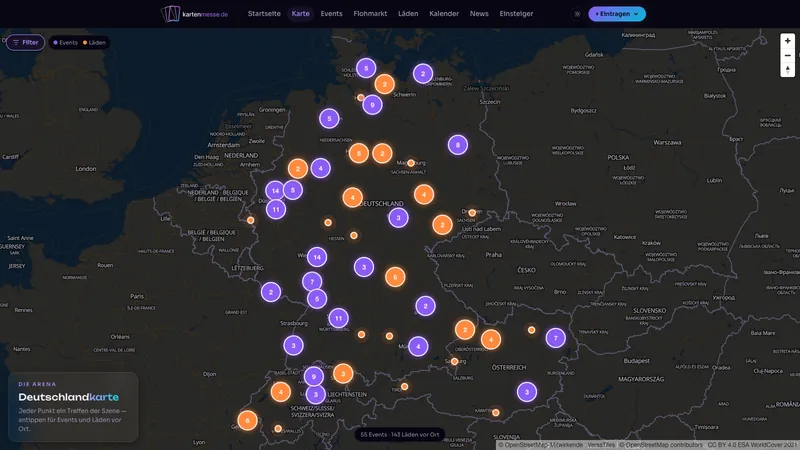This screenshot has height=450, width=800.
Task: Open the Läden nav item in header
Action: [x=408, y=14]
